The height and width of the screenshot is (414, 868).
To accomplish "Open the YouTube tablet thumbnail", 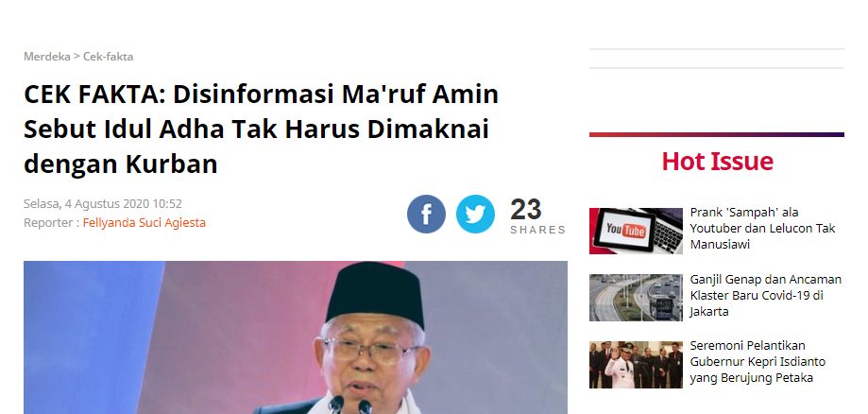I will [636, 232].
